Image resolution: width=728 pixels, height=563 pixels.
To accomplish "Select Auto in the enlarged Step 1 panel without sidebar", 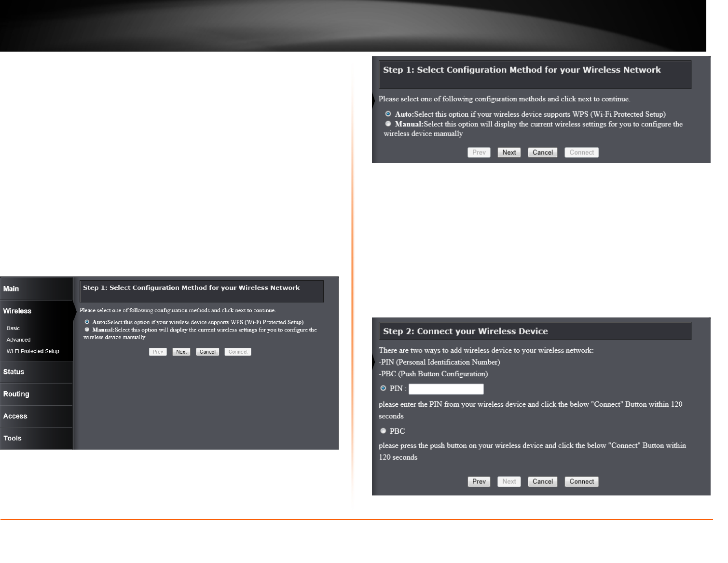I will (388, 114).
